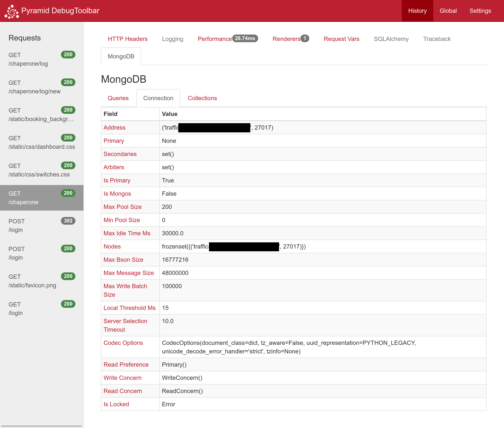
Task: Open GET /login request
Action: point(42,308)
